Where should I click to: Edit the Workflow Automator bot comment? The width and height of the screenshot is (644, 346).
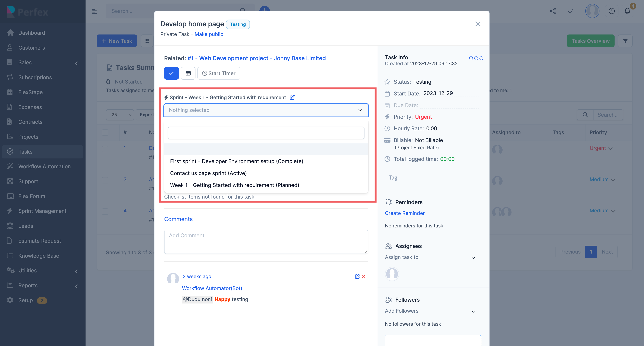coord(357,276)
